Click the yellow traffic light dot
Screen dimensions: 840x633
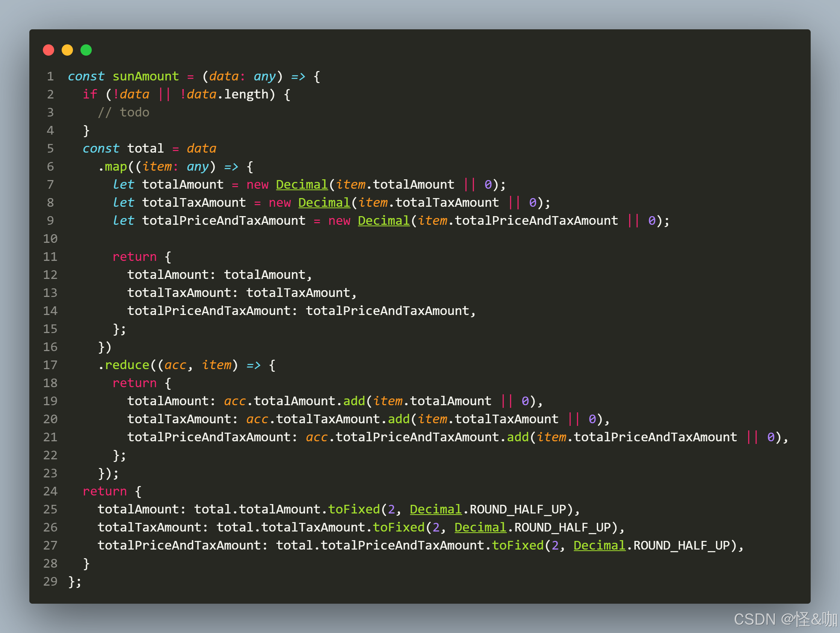click(67, 50)
